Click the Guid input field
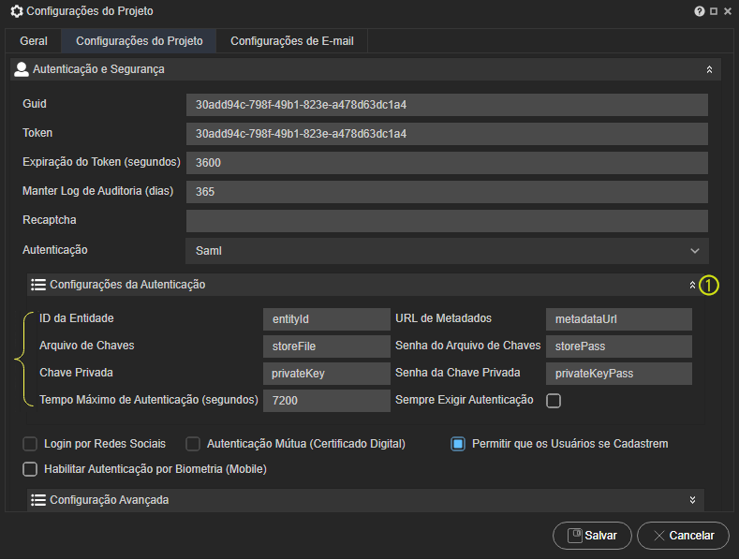Screen dimensions: 739x560 coord(447,105)
